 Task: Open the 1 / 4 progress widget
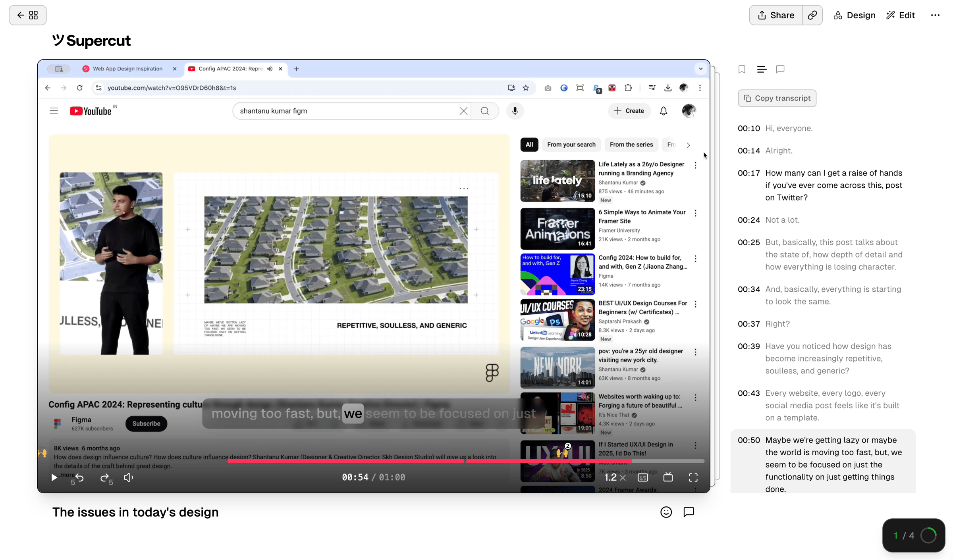click(x=914, y=535)
